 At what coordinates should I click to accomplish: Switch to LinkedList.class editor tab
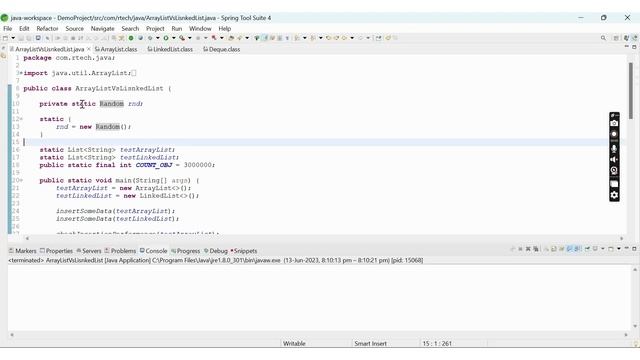[170, 49]
